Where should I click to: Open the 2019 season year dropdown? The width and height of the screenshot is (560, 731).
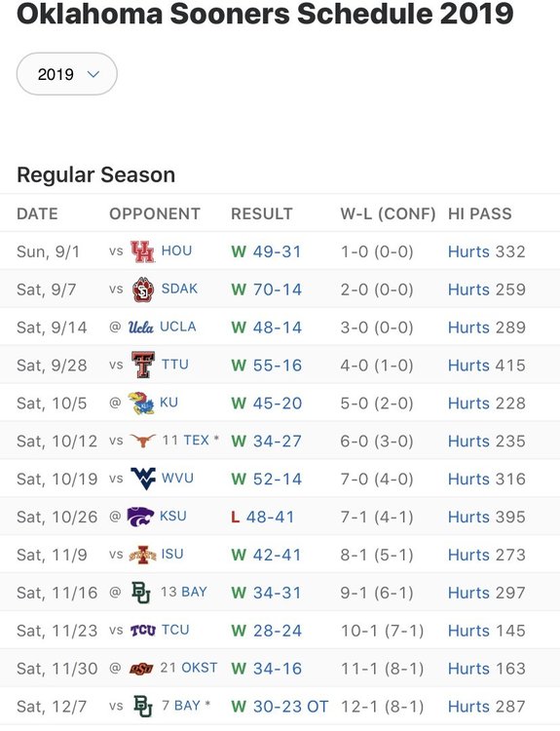coord(66,74)
